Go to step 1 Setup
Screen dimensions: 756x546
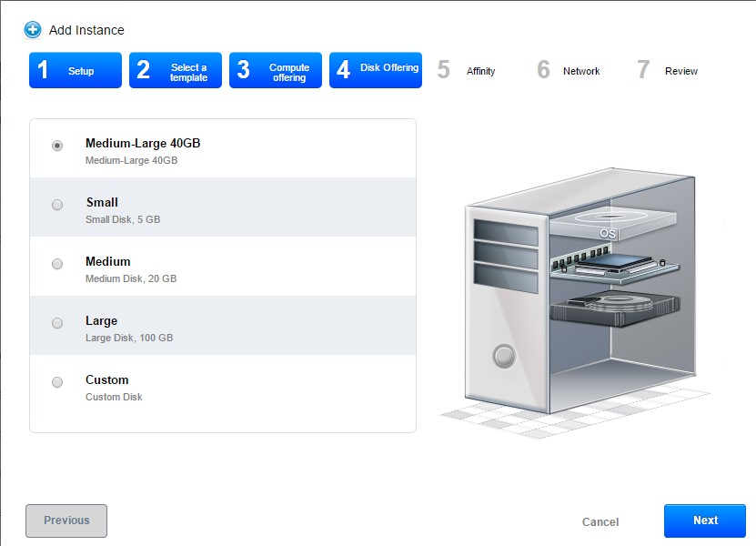coord(76,71)
